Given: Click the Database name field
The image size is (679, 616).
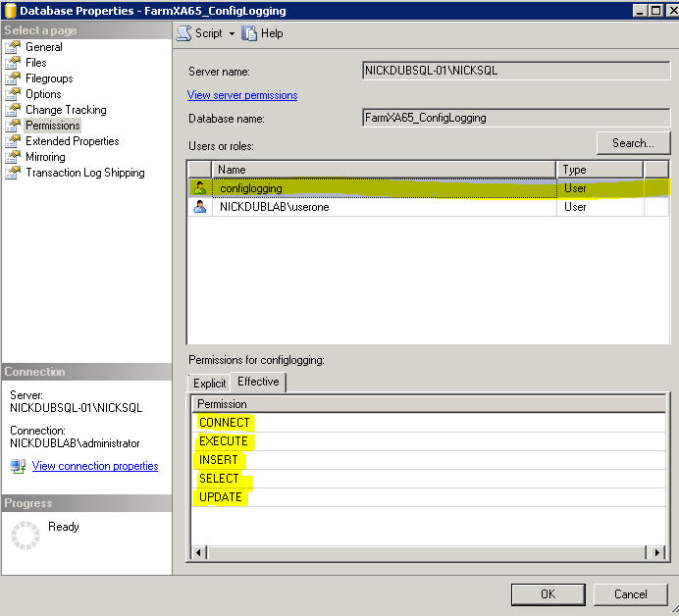Looking at the screenshot, I should 516,118.
